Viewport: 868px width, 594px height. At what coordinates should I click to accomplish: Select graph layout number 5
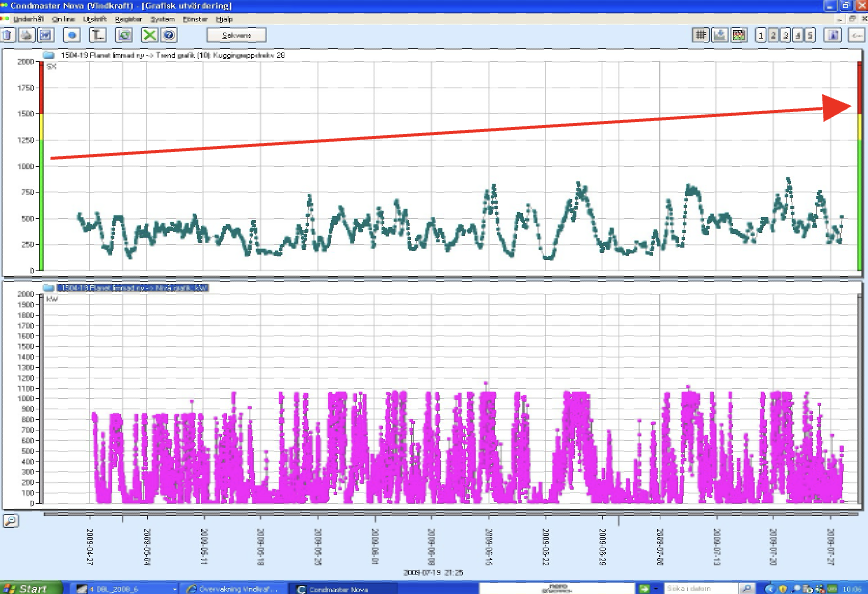809,35
